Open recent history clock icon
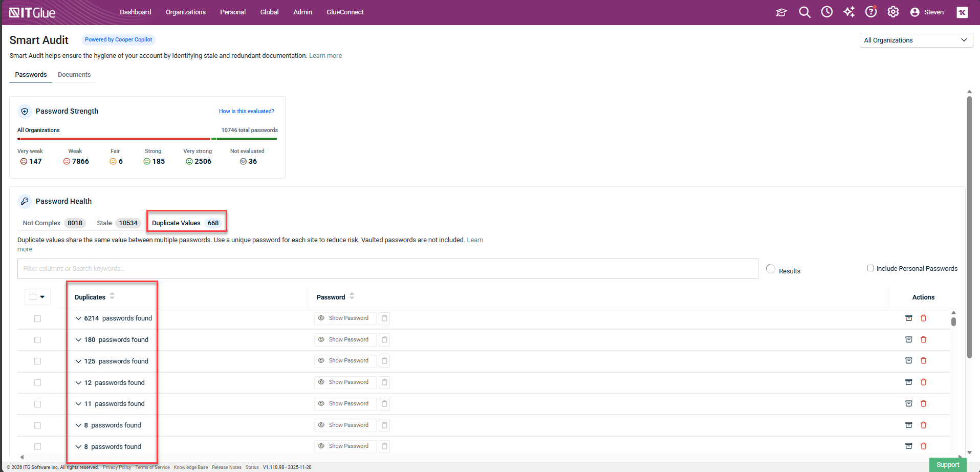980x472 pixels. 826,12
